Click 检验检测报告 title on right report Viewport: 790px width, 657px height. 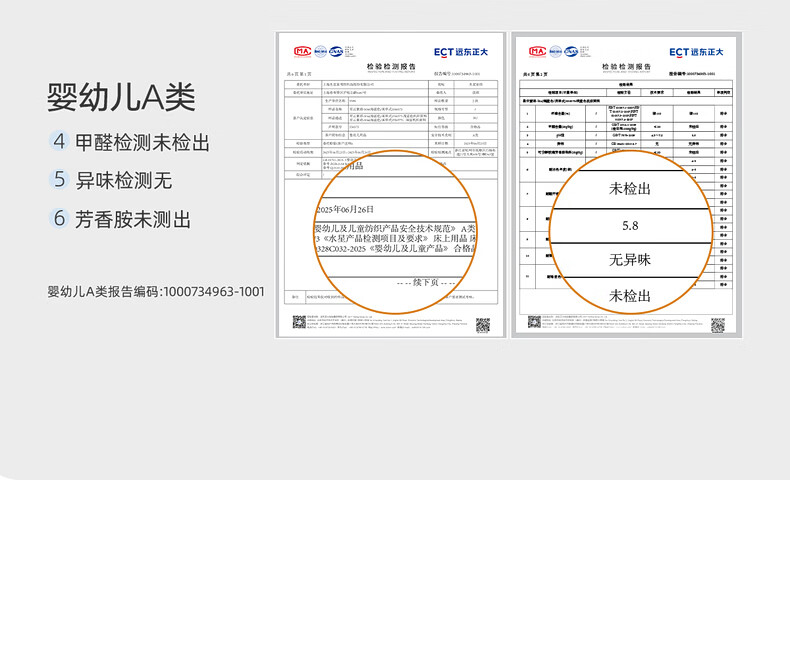626,67
